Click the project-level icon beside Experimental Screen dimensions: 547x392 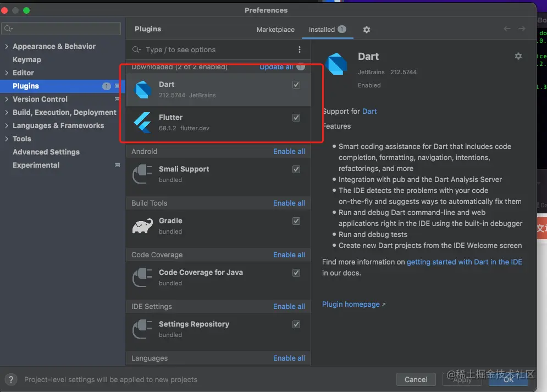point(117,165)
